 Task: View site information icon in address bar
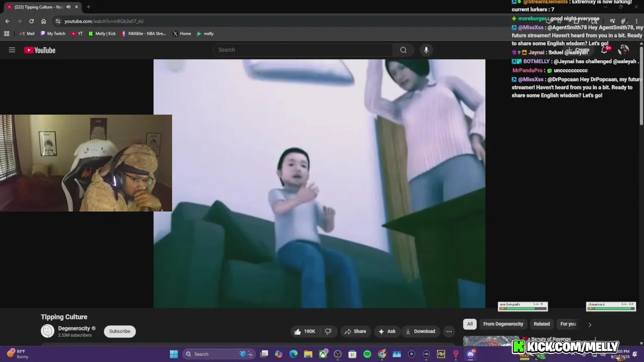(58, 21)
